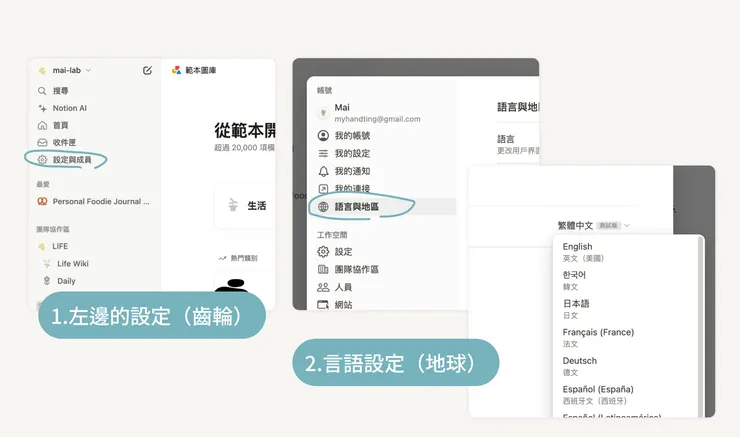Click the people icon for 人員
This screenshot has width=740, height=437.
pos(323,287)
